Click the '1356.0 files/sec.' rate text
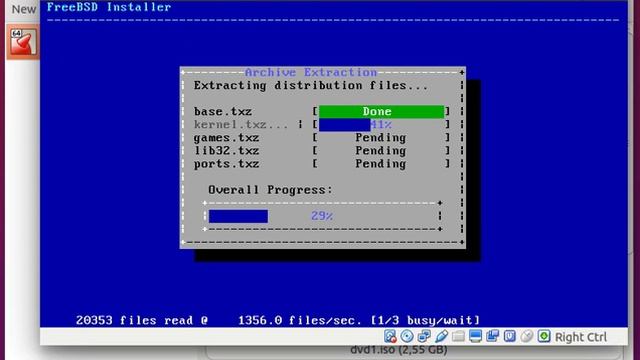This screenshot has height=360, width=640. point(300,320)
